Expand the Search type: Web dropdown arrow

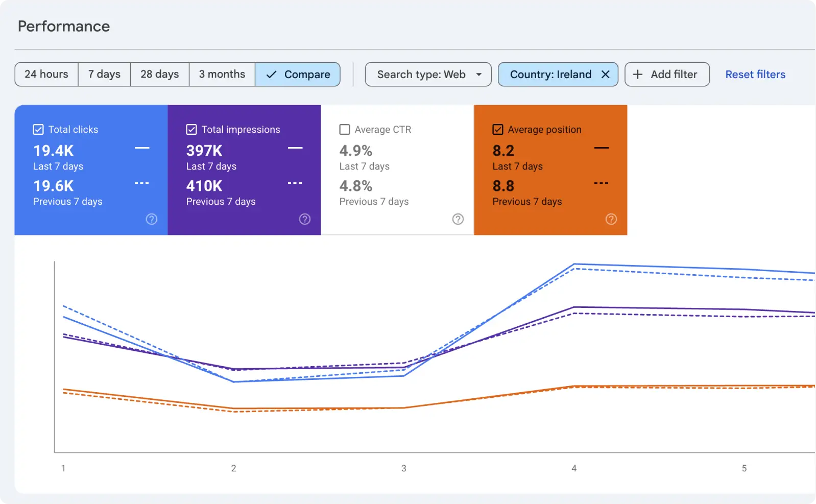click(479, 75)
